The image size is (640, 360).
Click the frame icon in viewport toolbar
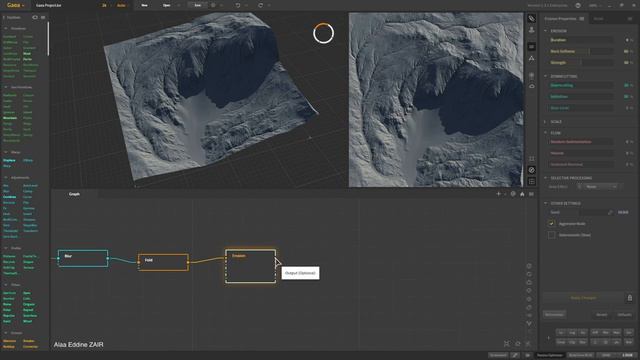tap(531, 159)
